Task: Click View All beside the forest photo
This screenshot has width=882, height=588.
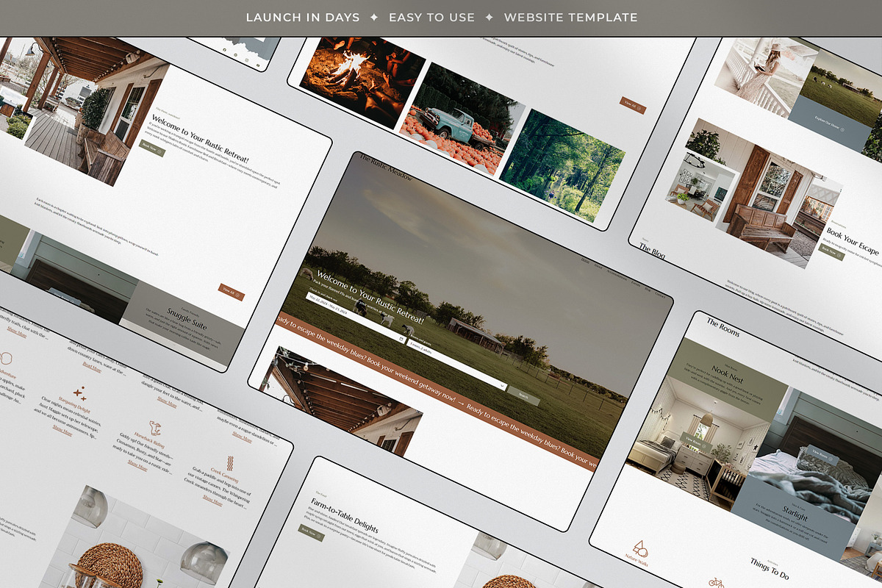Action: point(633,105)
